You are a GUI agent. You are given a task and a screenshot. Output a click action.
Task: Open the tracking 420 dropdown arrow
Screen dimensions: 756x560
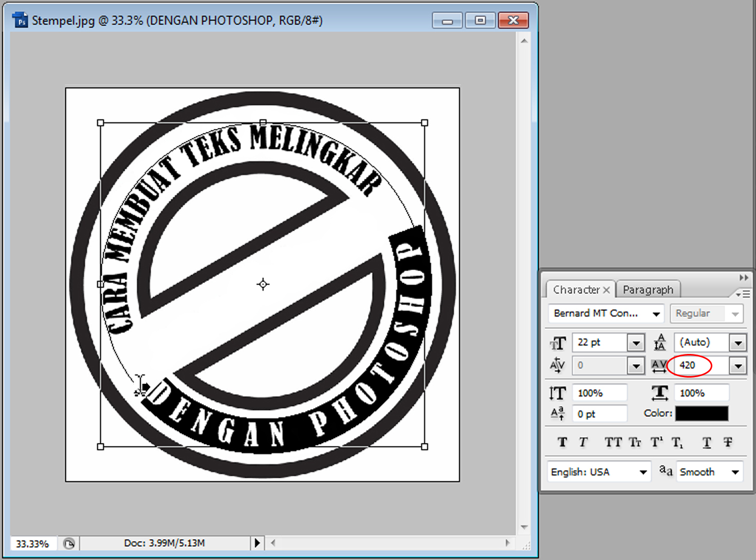738,366
